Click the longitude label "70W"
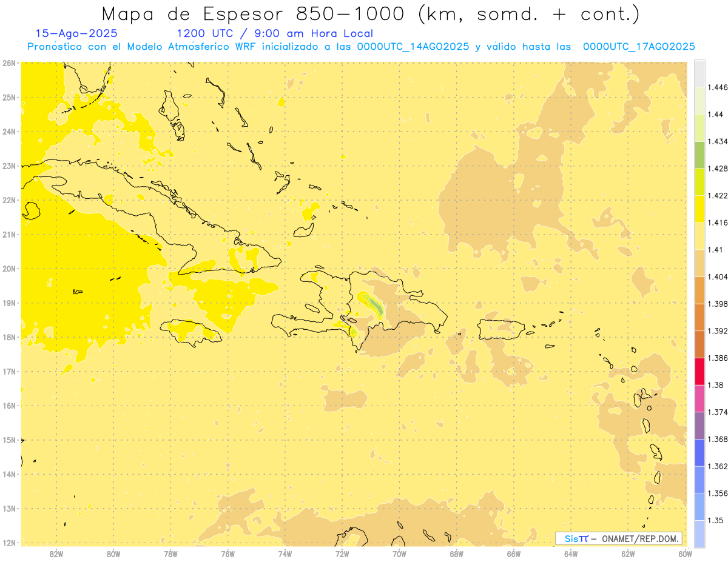This screenshot has width=728, height=562. point(399,554)
